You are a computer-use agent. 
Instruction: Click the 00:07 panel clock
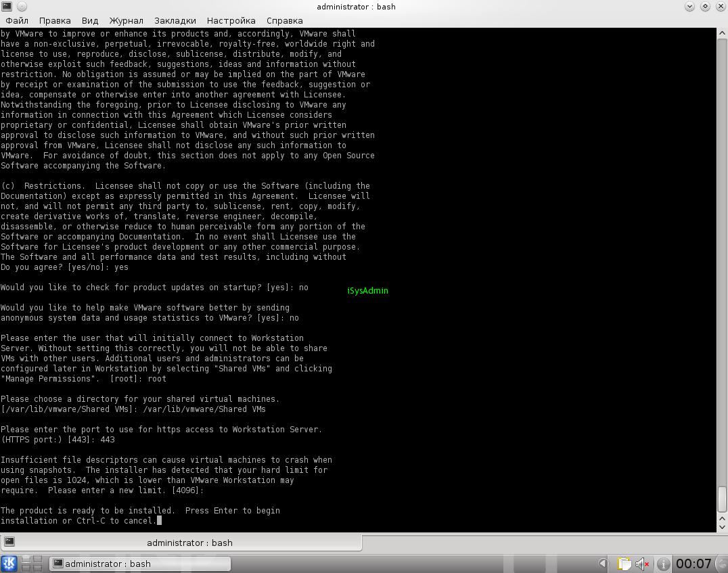click(693, 564)
